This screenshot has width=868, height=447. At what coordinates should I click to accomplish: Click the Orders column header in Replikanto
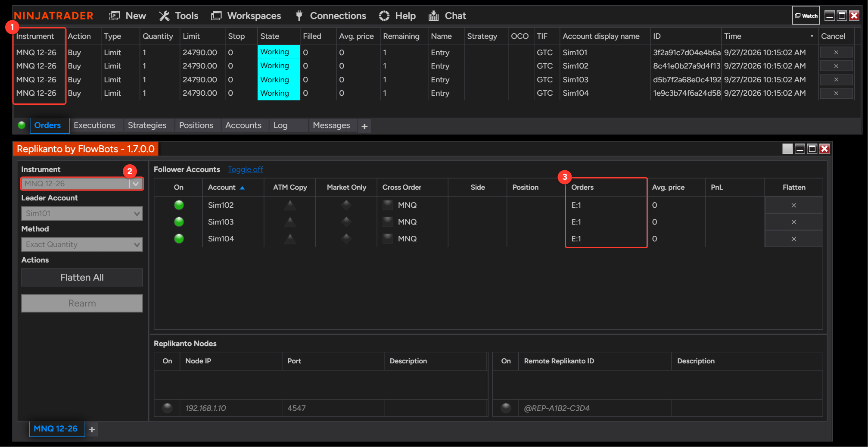click(606, 188)
